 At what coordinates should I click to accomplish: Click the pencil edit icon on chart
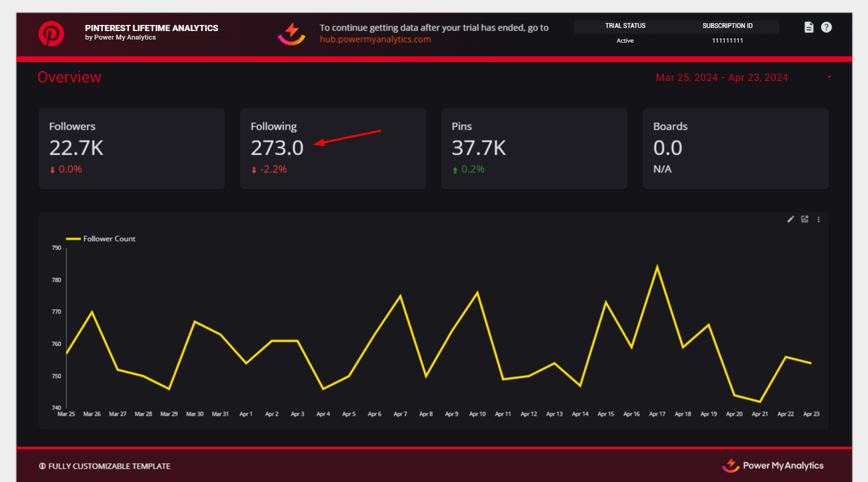(791, 220)
